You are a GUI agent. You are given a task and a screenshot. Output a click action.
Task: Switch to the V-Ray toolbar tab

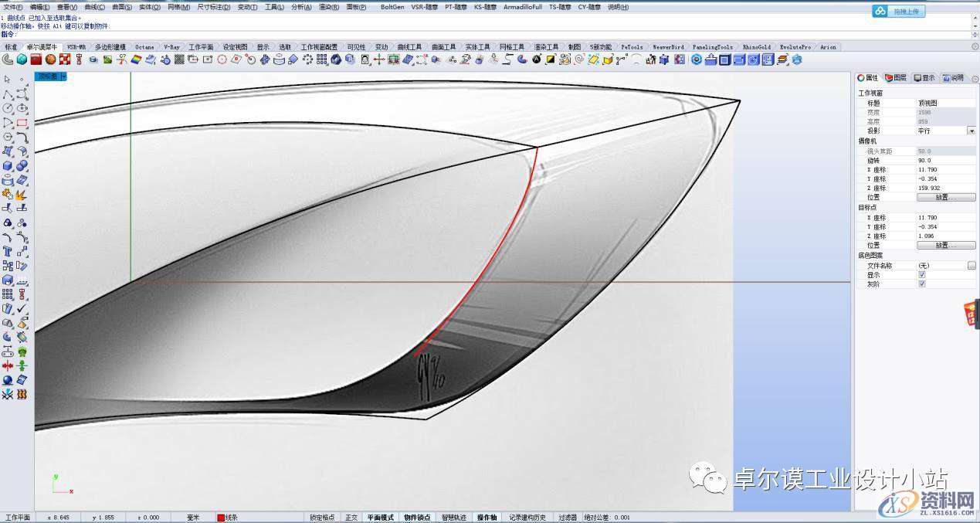[x=171, y=47]
